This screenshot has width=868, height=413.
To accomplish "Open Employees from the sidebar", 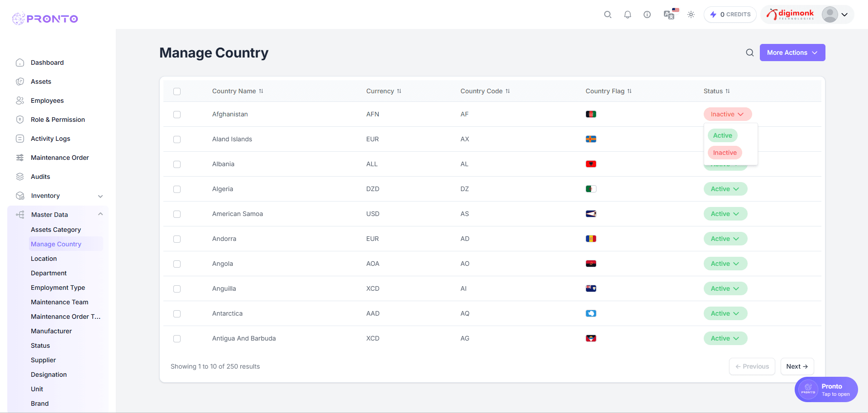I will coord(47,101).
